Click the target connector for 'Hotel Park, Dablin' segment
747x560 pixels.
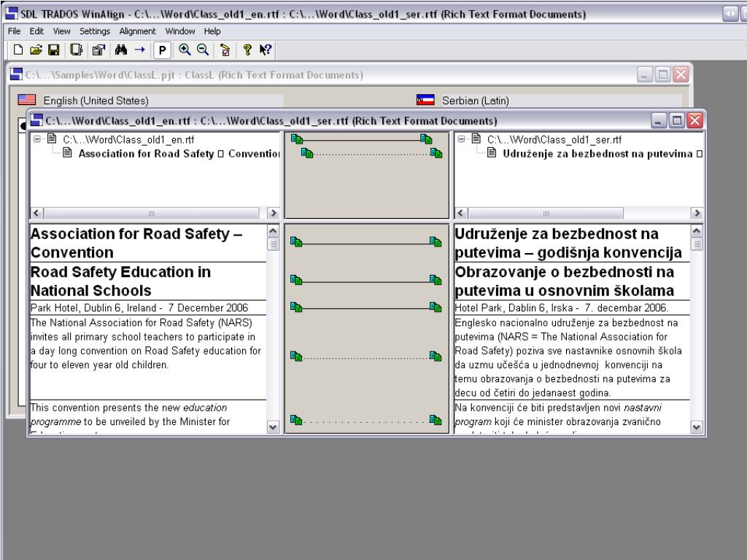pyautogui.click(x=436, y=307)
